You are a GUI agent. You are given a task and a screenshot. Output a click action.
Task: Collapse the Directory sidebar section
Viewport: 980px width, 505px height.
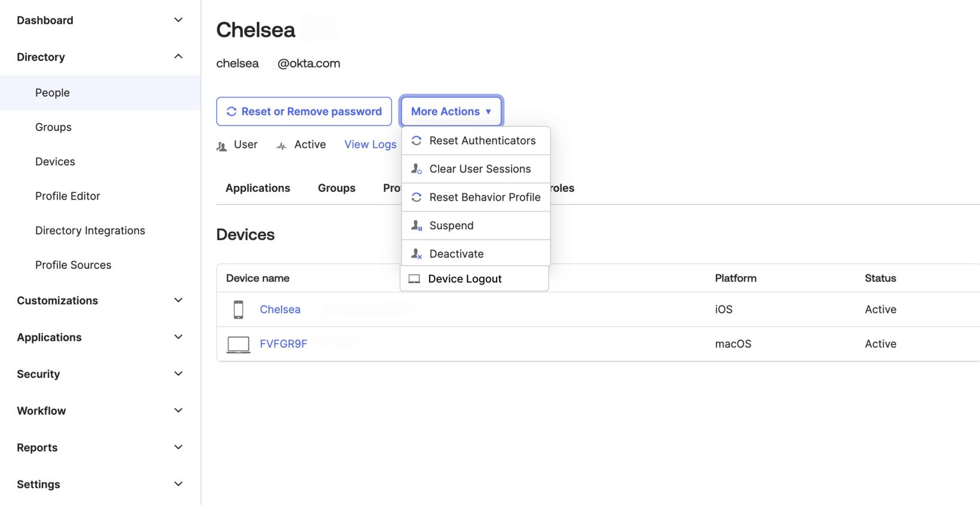click(178, 57)
